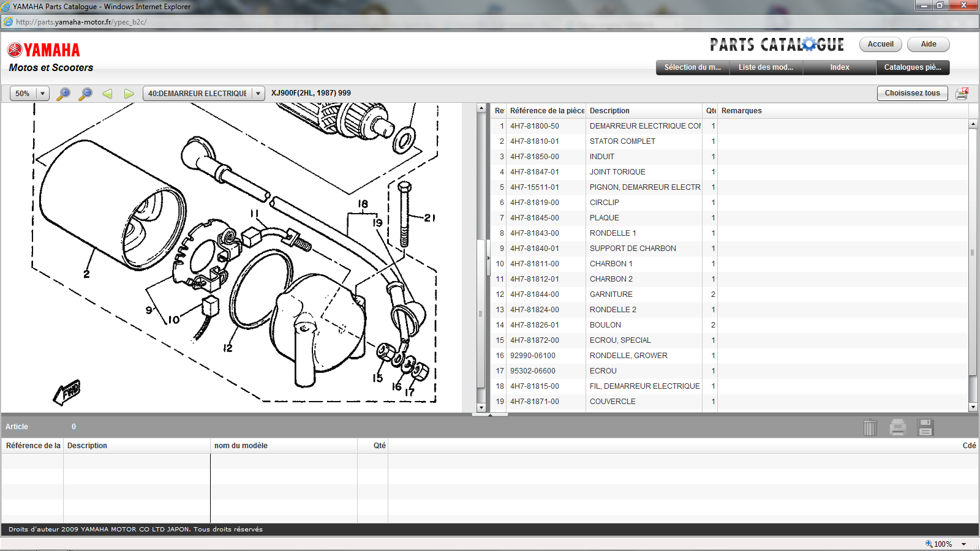Click part number 12 in the diagram
The height and width of the screenshot is (551, 980).
(x=228, y=348)
